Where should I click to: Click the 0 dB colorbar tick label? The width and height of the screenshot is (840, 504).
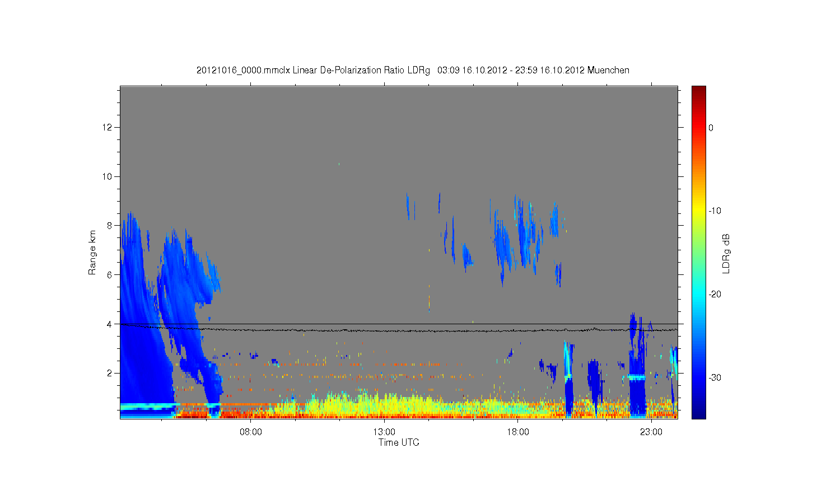(711, 128)
